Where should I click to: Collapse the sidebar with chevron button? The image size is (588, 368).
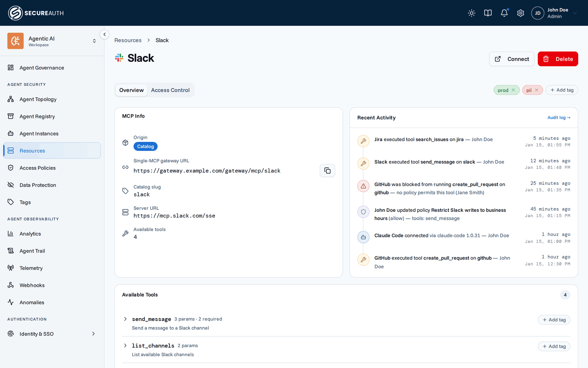tap(105, 34)
